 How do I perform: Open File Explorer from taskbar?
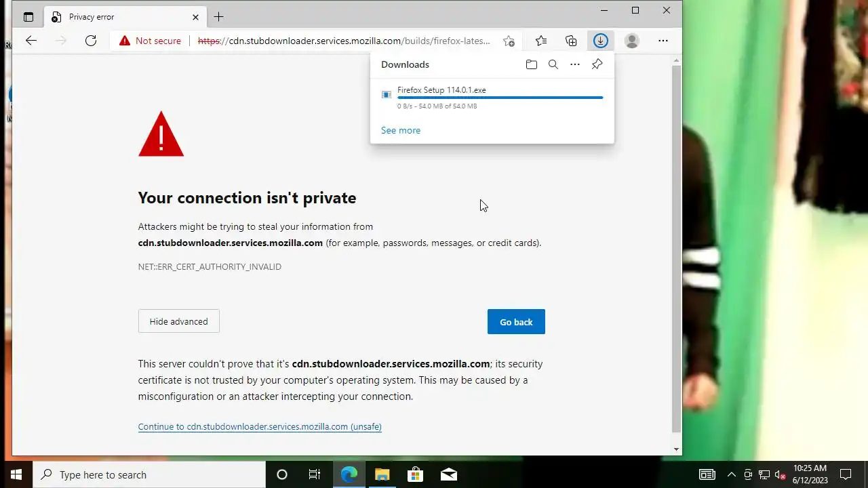point(382,474)
